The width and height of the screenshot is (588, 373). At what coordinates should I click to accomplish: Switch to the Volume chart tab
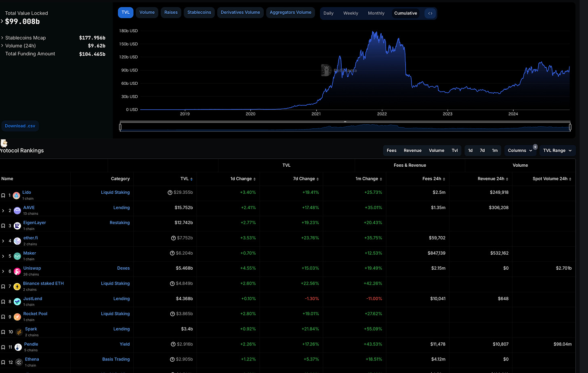[147, 13]
